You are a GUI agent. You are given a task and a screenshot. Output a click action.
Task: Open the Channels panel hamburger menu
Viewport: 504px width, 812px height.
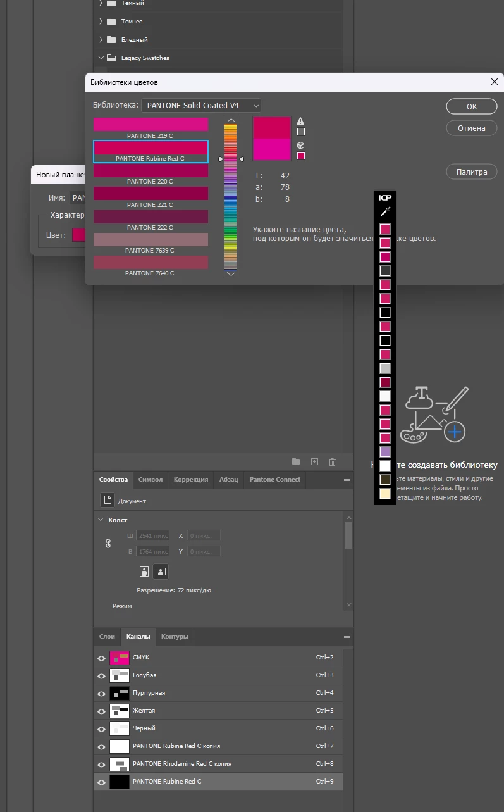tap(347, 637)
